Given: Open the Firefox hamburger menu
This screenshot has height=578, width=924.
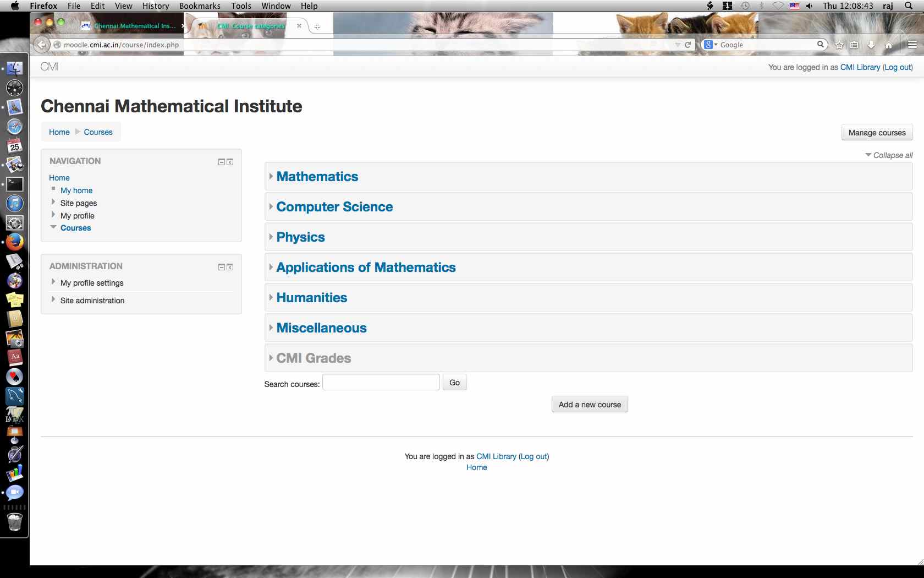Looking at the screenshot, I should 912,45.
